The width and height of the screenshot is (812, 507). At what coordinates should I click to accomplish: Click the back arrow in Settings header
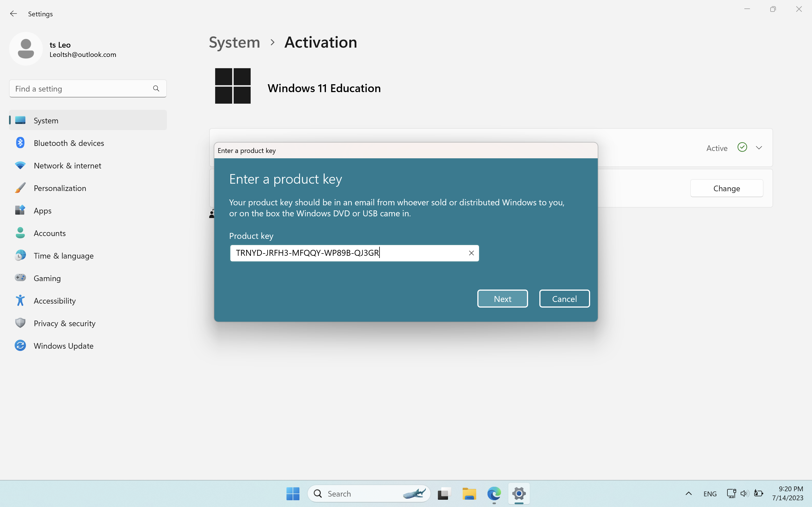coord(14,14)
